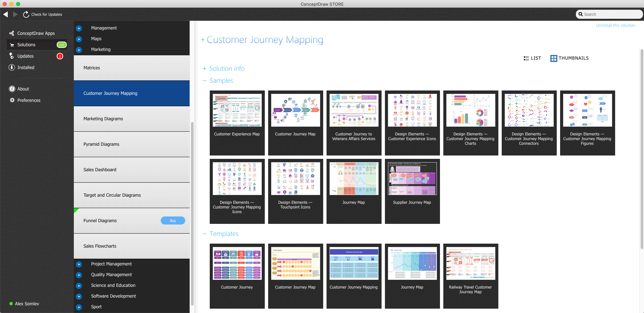Screen dimensions: 644x313
Task: Expand the Management category
Action: click(x=79, y=28)
